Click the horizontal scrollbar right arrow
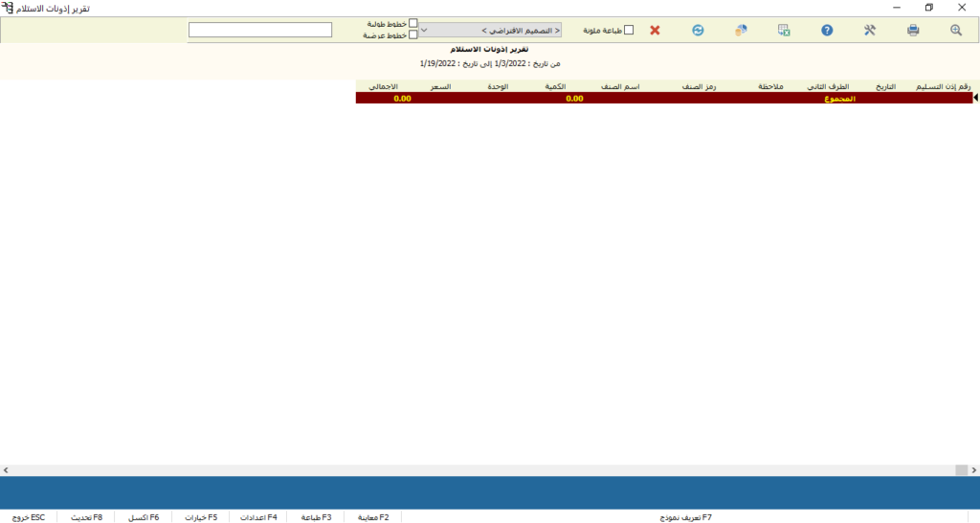 [x=973, y=470]
